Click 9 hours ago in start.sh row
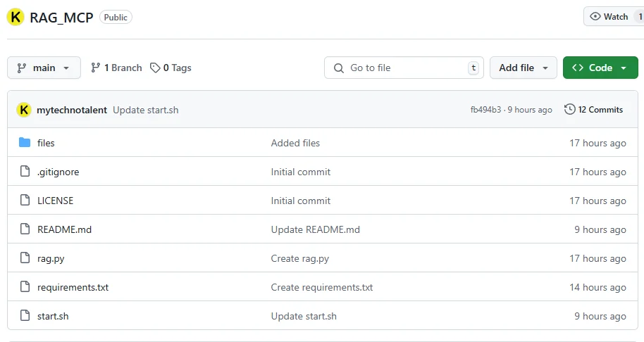 (x=600, y=316)
